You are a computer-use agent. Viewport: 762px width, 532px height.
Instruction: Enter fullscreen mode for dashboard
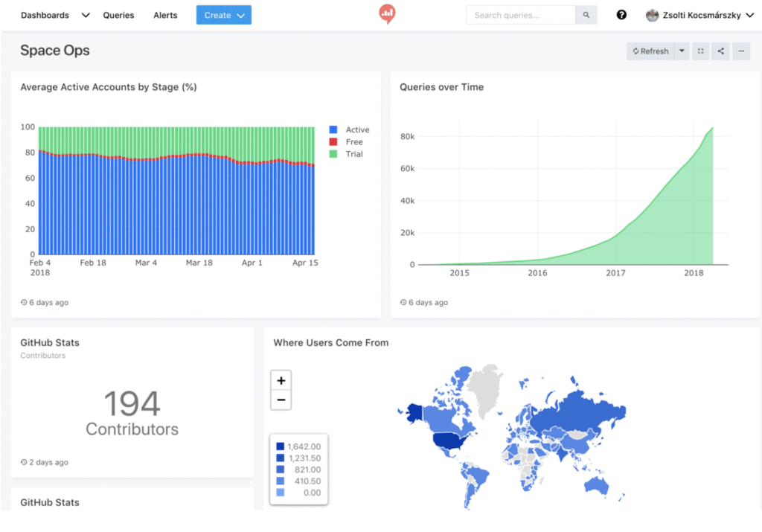[700, 51]
